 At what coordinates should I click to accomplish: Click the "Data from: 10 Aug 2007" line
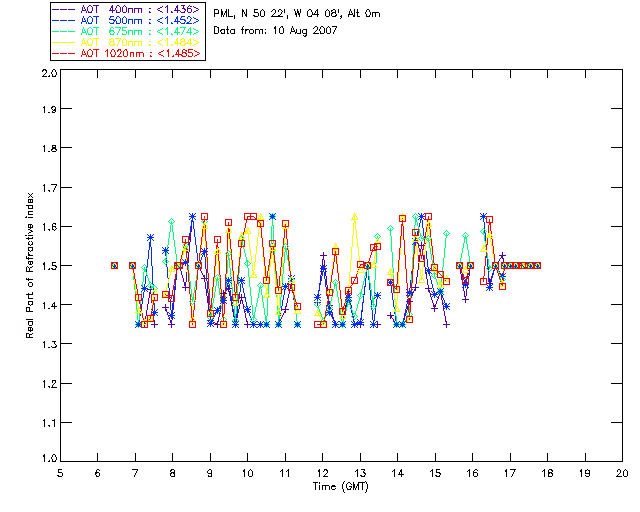276,31
